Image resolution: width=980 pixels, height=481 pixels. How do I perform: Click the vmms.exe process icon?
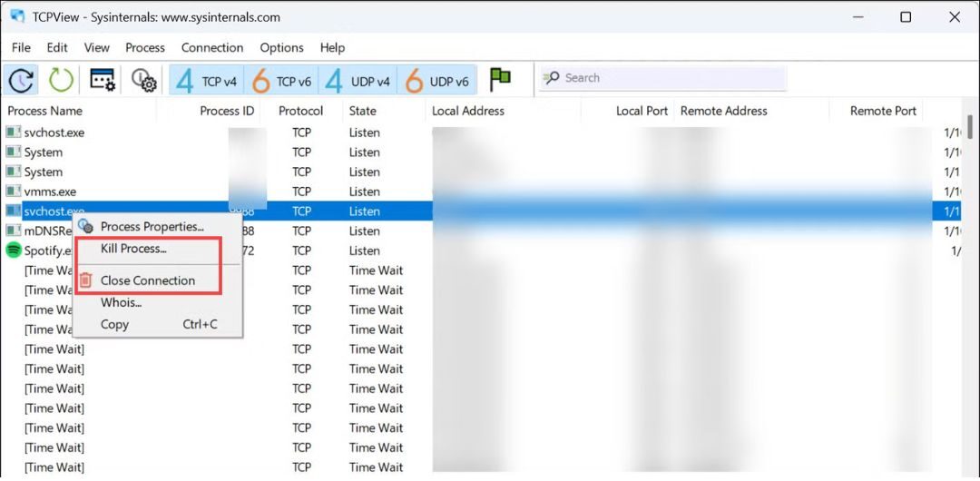[13, 191]
